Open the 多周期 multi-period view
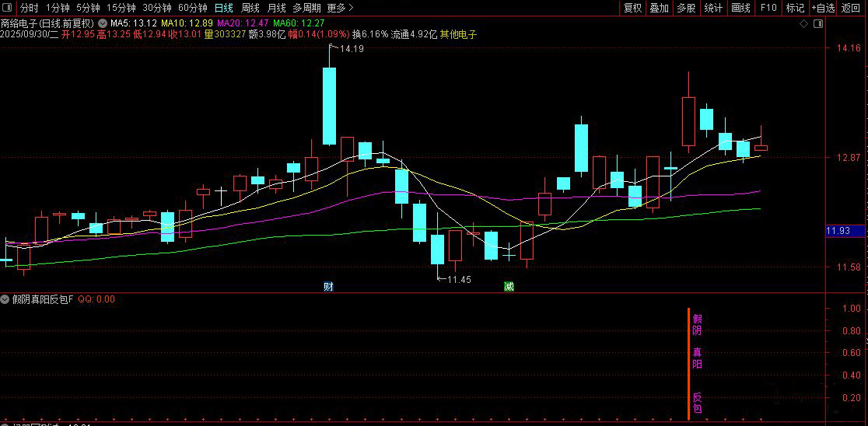 (x=306, y=9)
